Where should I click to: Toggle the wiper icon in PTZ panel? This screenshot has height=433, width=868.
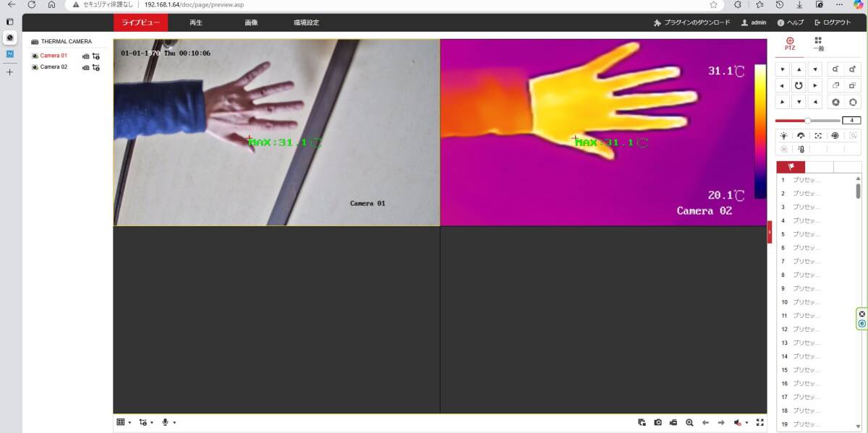click(x=801, y=135)
